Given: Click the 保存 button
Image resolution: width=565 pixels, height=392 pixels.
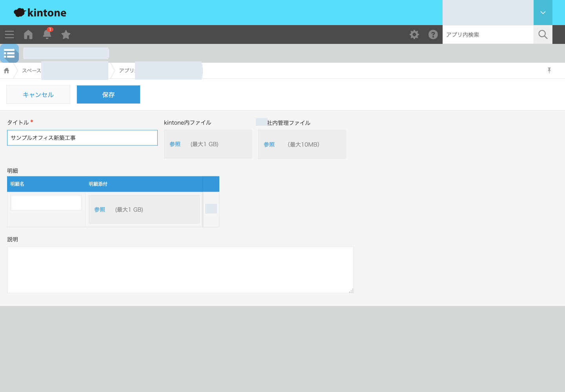Looking at the screenshot, I should [x=108, y=94].
